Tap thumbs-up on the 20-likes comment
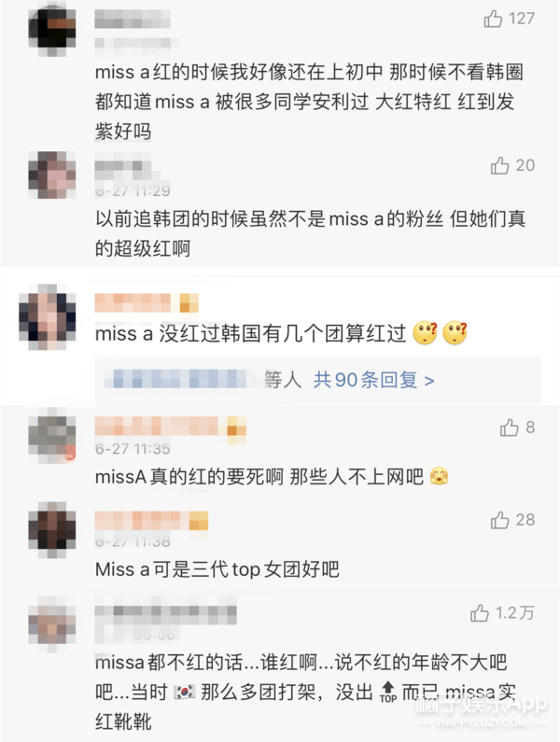Viewport: 560px width, 742px height. click(x=499, y=165)
